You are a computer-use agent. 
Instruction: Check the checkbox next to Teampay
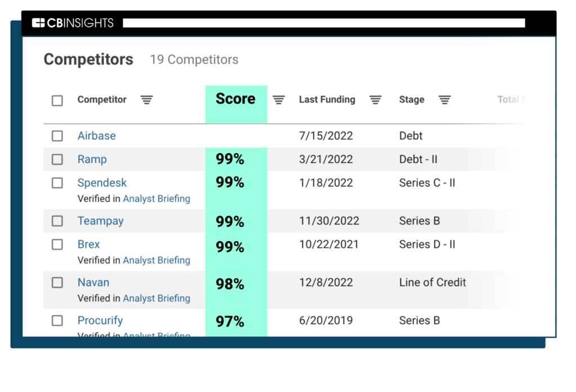pos(57,221)
